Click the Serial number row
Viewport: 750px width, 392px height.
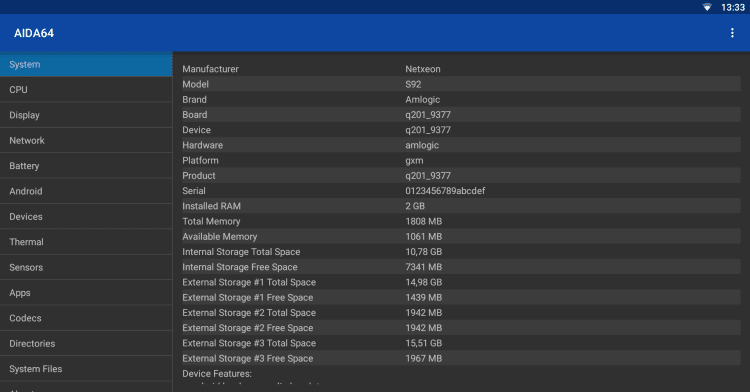point(461,191)
